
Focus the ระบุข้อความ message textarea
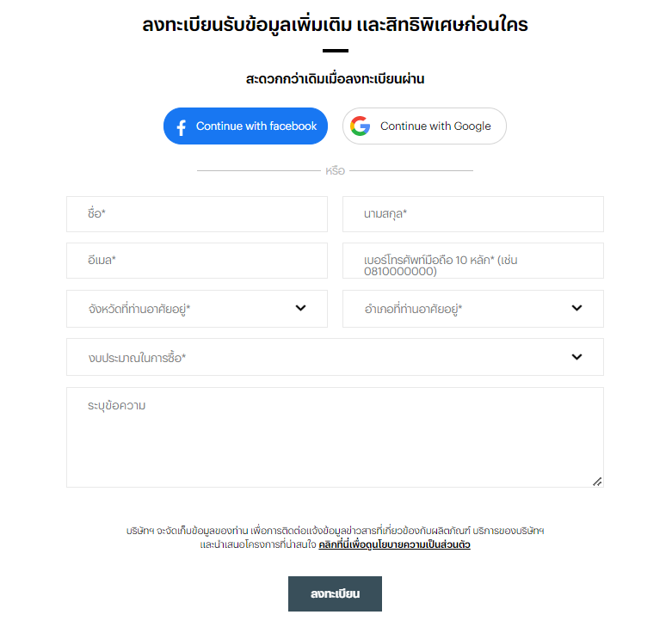336,437
